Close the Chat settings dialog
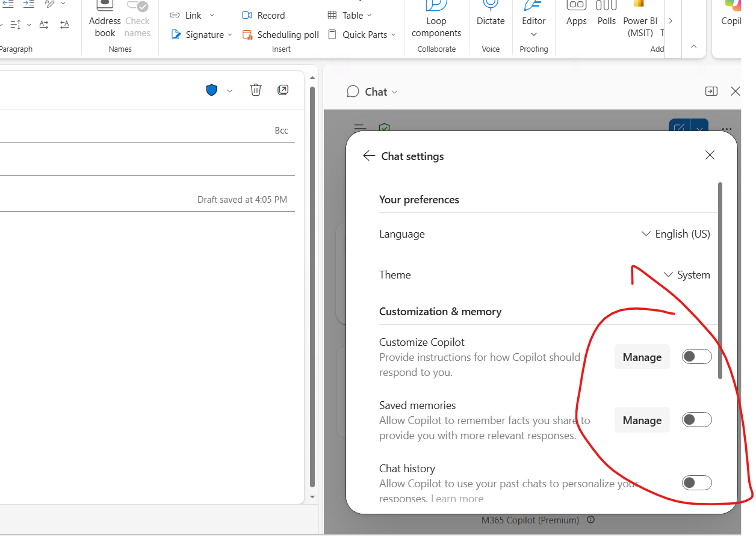 pos(710,155)
